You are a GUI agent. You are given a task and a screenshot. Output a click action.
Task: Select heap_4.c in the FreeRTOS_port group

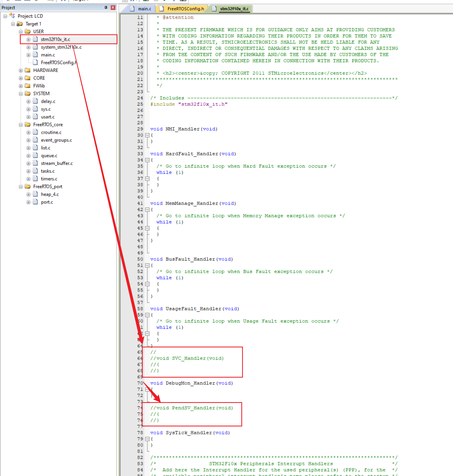(x=50, y=194)
